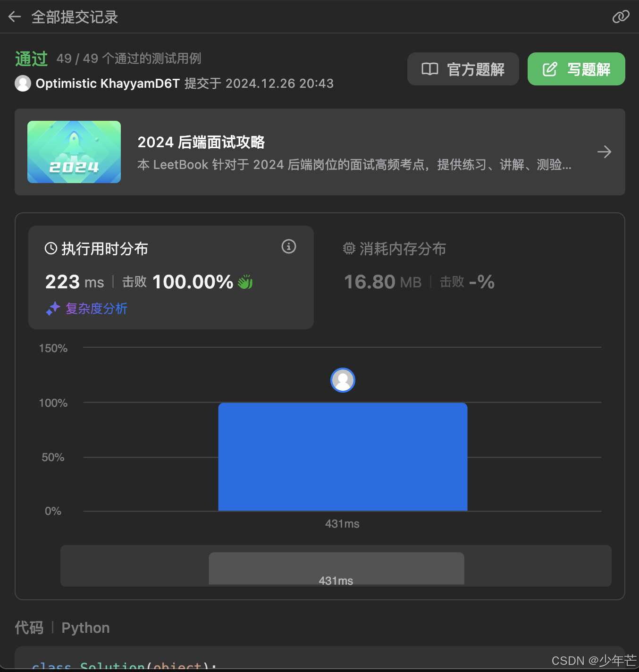Click the clapping hands icon
The height and width of the screenshot is (672, 639).
point(245,282)
